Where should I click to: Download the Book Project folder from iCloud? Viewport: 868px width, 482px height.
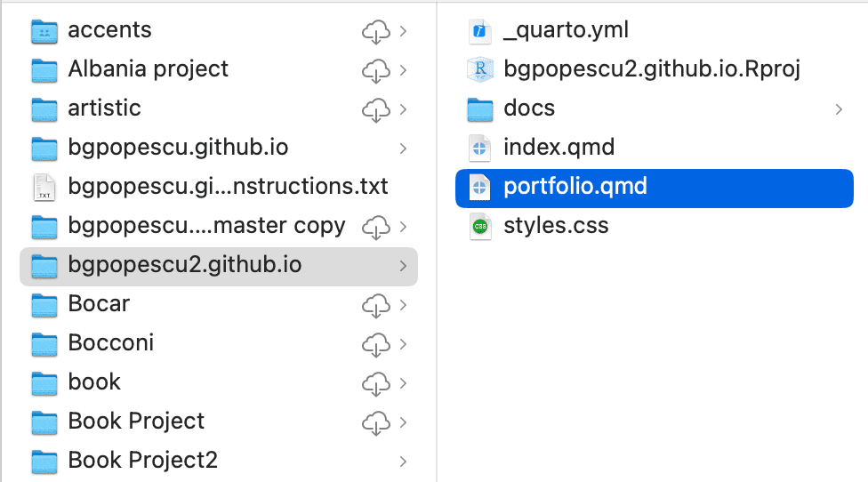point(376,422)
